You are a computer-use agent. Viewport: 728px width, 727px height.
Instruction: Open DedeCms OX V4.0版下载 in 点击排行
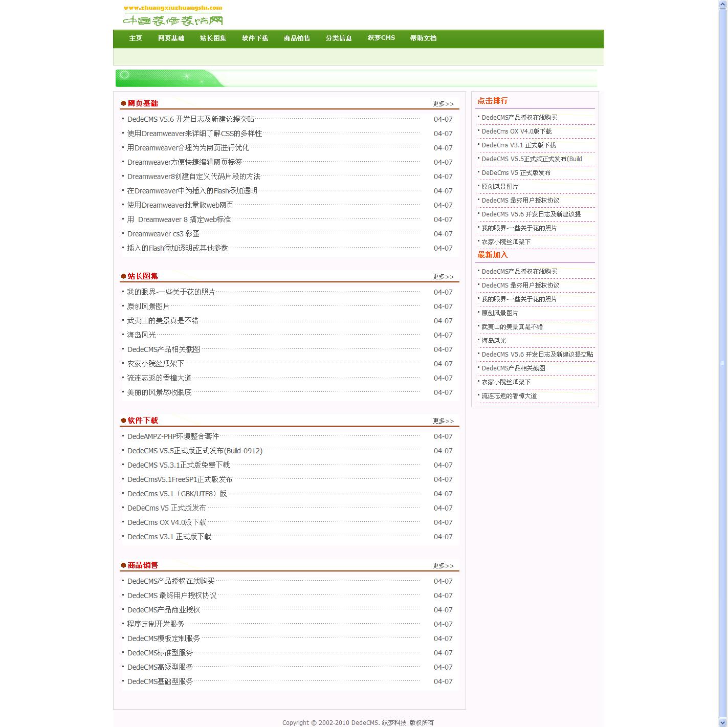(517, 131)
